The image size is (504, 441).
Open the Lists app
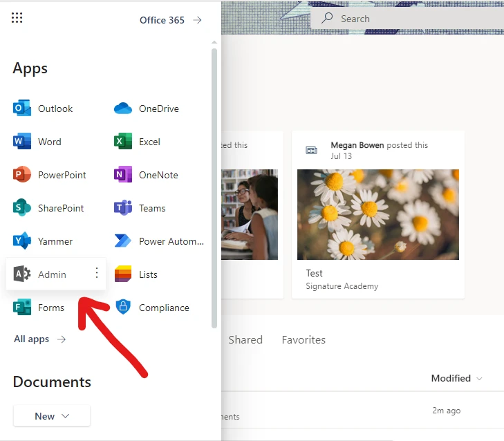(x=136, y=274)
